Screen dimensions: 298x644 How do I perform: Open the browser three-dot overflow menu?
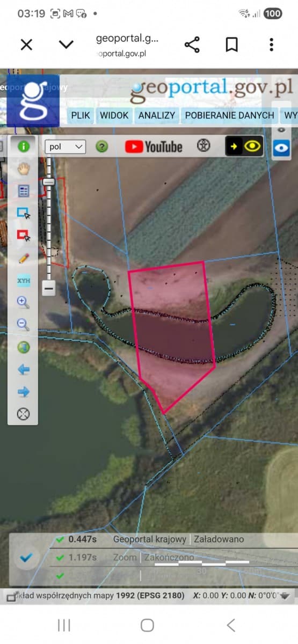(272, 45)
